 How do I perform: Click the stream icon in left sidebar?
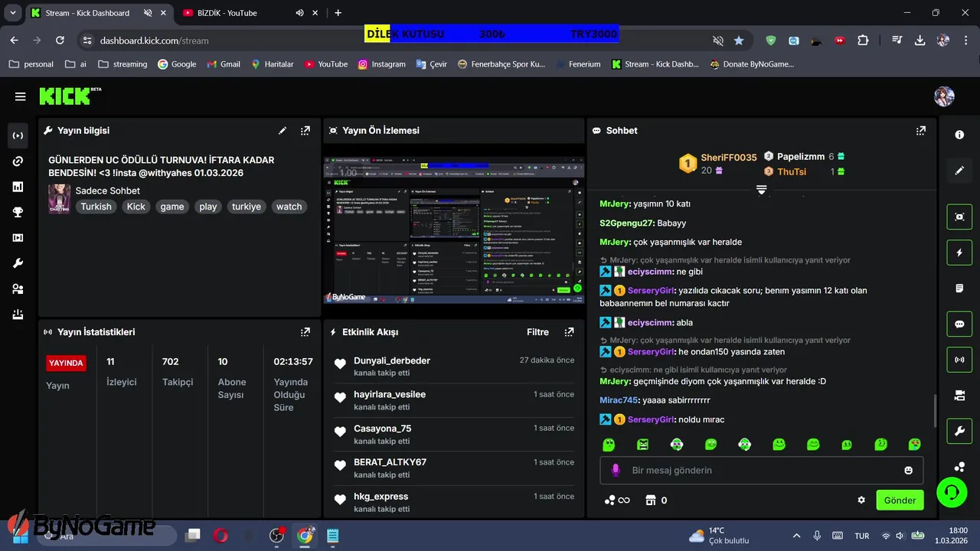click(18, 135)
